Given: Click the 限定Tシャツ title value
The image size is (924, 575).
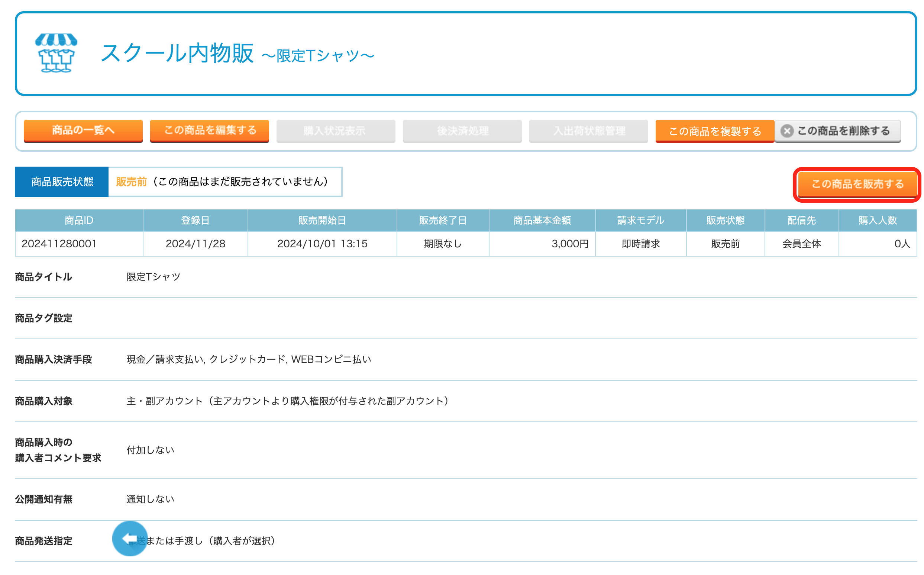Looking at the screenshot, I should pyautogui.click(x=153, y=277).
